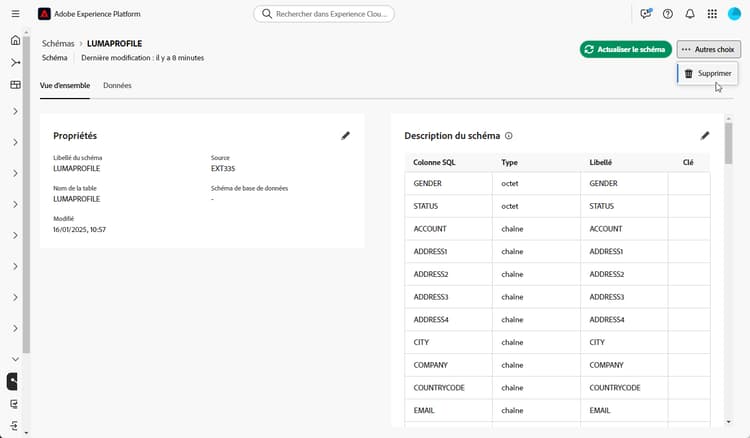Collapse the Autres choix dropdown
The height and width of the screenshot is (438, 750).
coord(708,49)
